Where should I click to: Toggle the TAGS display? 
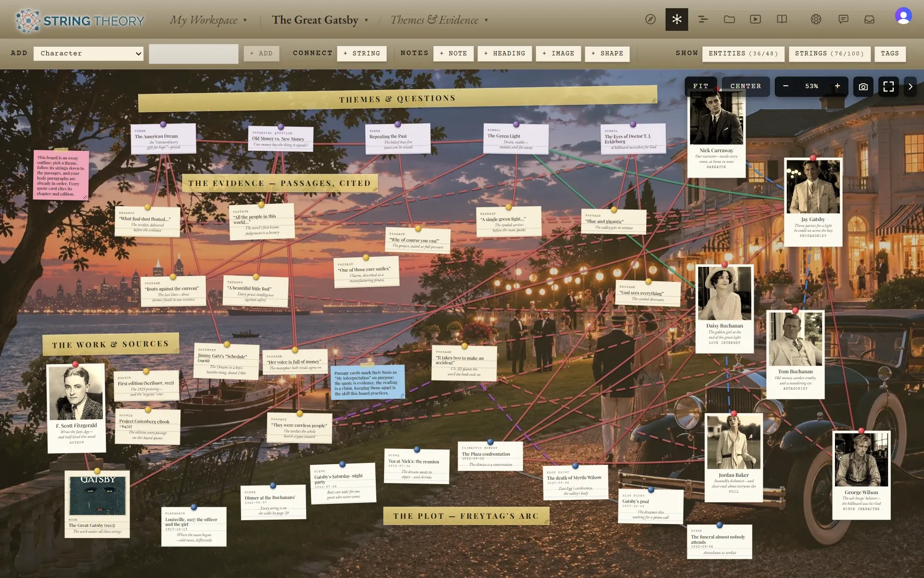pos(890,53)
